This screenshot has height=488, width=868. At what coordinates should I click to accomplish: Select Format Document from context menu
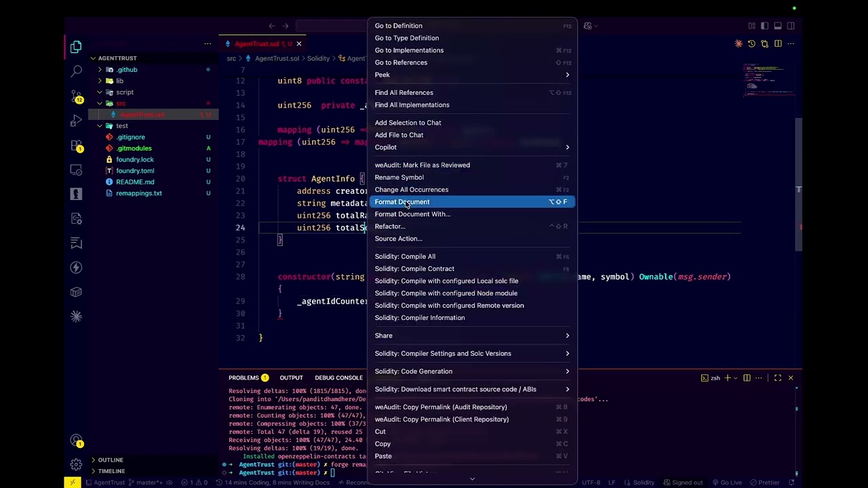(x=472, y=202)
